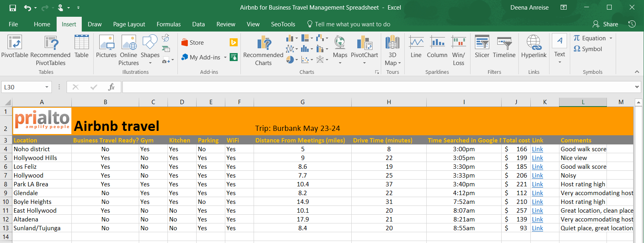Screen dimensions: 644x243
Task: Collapse the ribbon using the chevron
Action: click(x=637, y=72)
